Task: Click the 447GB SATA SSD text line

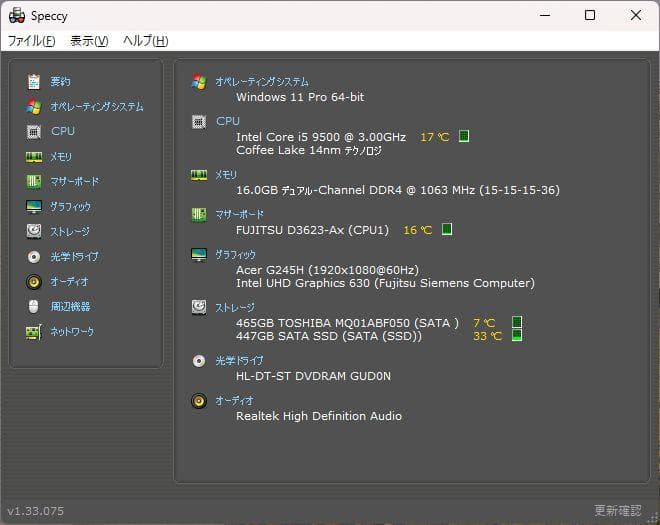Action: tap(329, 336)
